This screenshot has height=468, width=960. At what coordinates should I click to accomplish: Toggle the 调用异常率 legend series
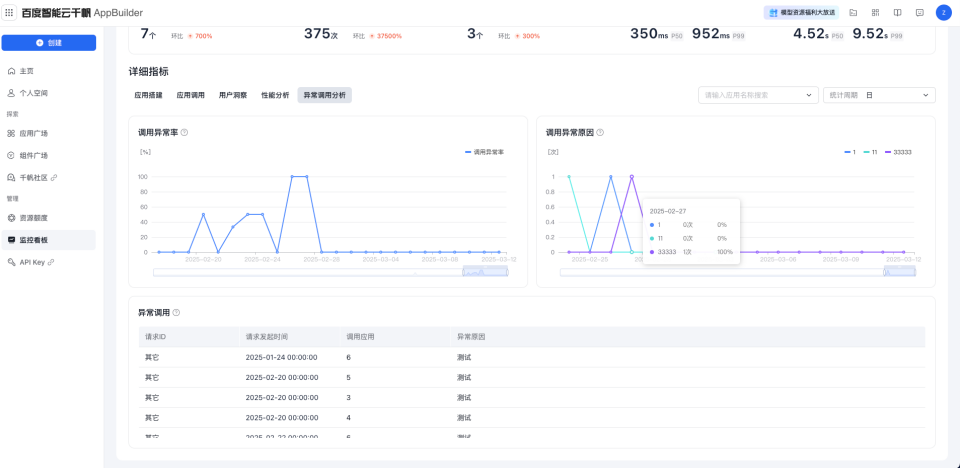tap(484, 152)
